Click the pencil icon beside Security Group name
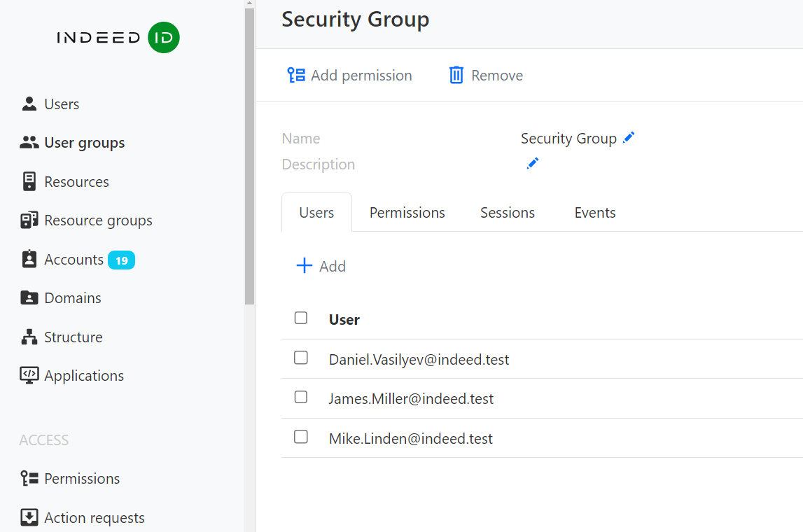The image size is (803, 532). coord(629,138)
